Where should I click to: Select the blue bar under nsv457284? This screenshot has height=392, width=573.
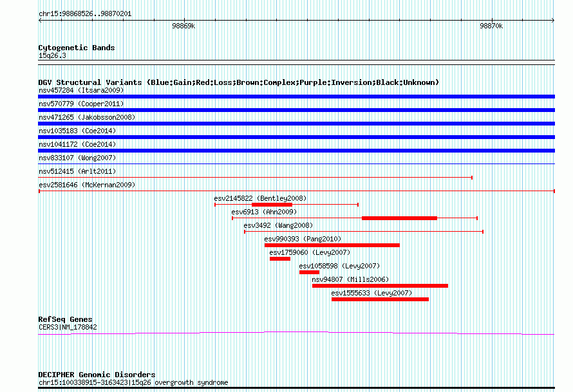pos(296,97)
